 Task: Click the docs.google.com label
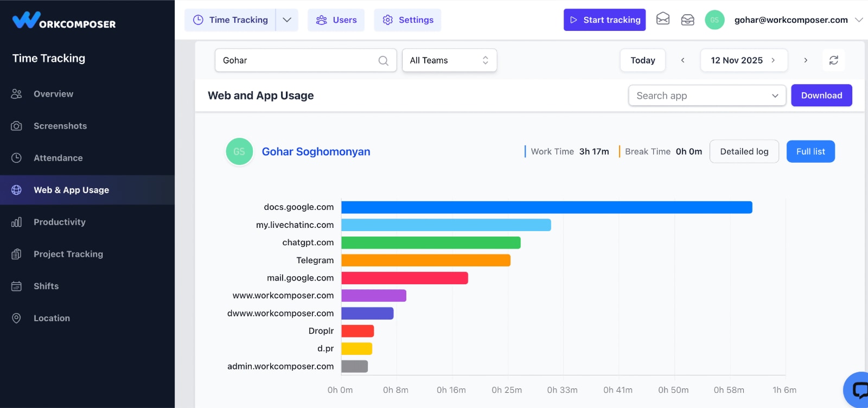tap(299, 207)
